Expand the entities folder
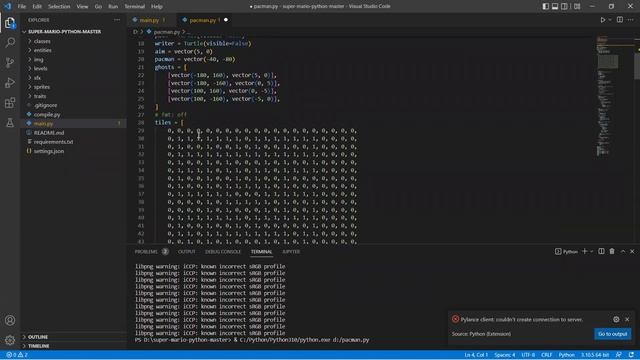The width and height of the screenshot is (640, 360). 74,50
